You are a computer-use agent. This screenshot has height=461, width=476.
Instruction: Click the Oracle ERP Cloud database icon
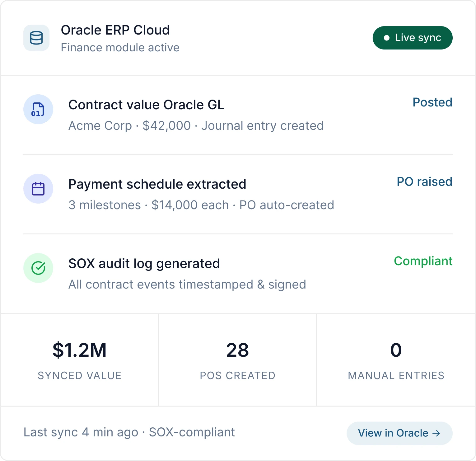tap(36, 38)
